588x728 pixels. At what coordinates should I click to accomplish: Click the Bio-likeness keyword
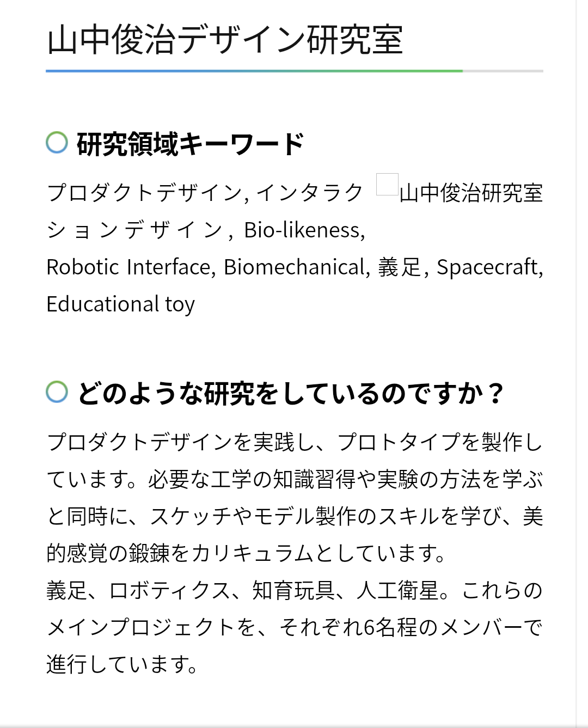(x=304, y=230)
